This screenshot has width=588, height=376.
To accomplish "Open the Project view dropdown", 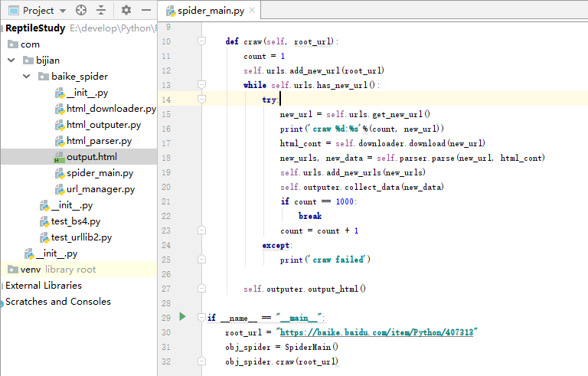I will pos(62,11).
